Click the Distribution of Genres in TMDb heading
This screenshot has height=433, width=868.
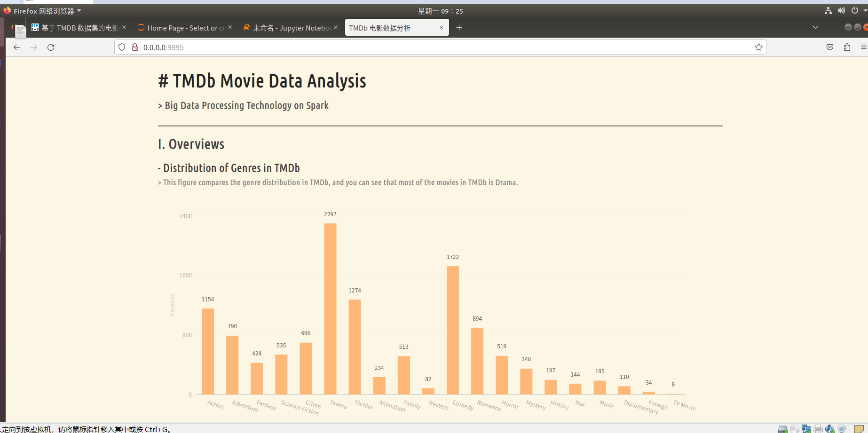(229, 168)
